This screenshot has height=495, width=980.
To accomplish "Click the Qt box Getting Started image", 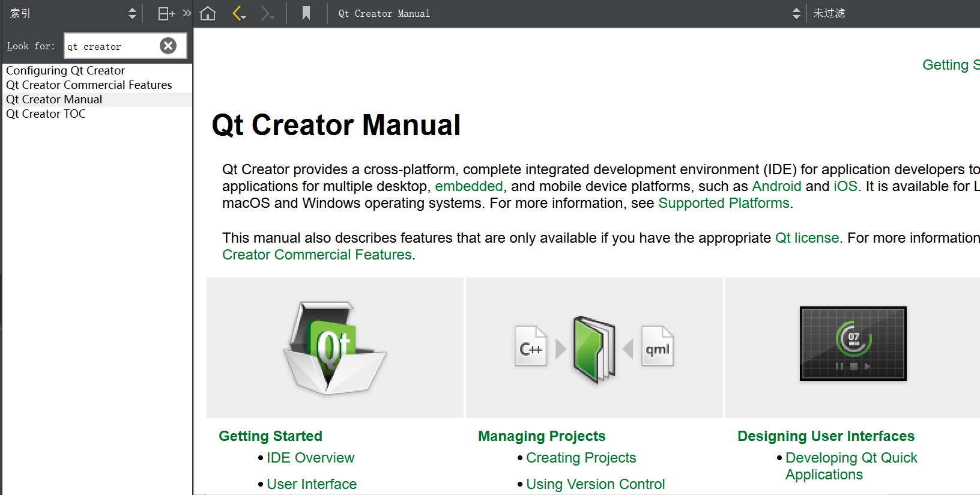I will [335, 348].
